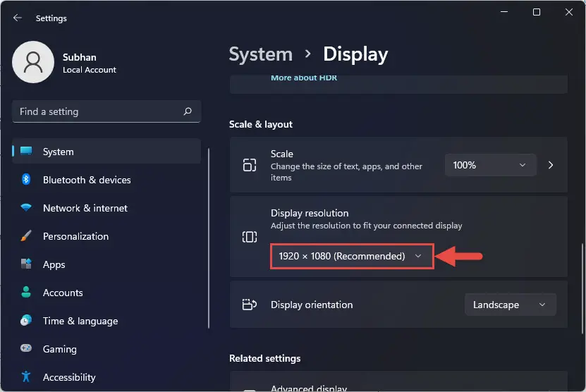This screenshot has height=392, width=586.
Task: Open the Landscape orientation dropdown
Action: point(510,305)
